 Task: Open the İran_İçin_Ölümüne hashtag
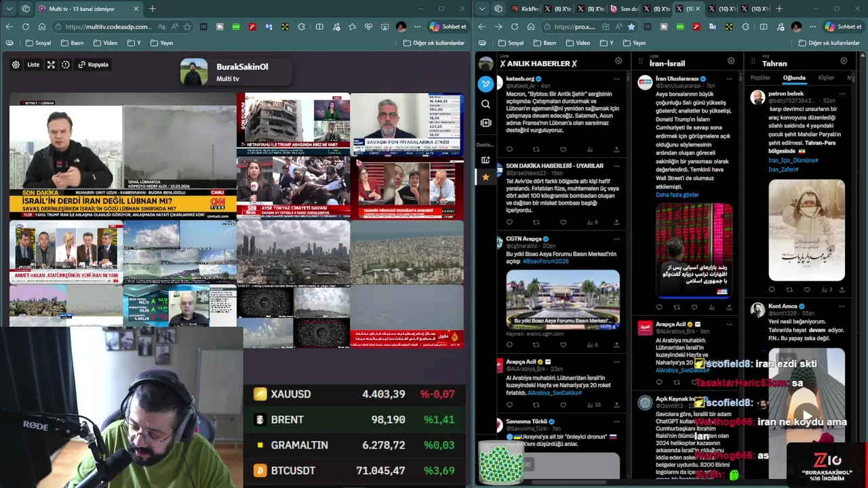tap(793, 161)
